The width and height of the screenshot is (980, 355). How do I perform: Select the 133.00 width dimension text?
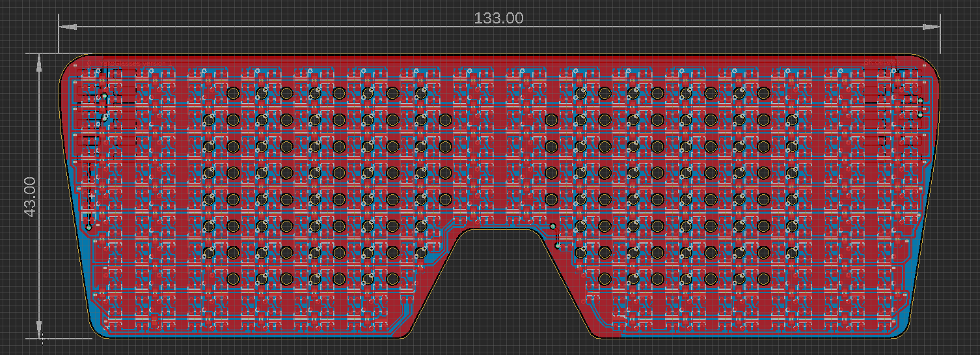click(498, 18)
